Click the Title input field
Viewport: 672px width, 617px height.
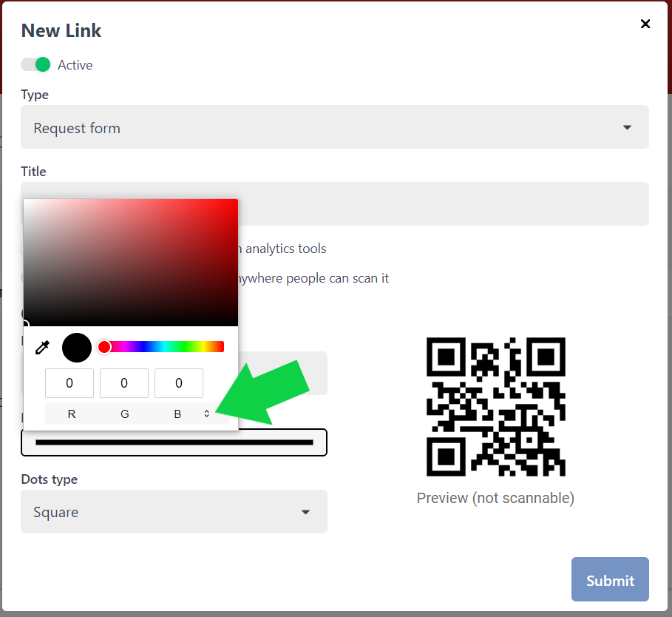pyautogui.click(x=335, y=203)
